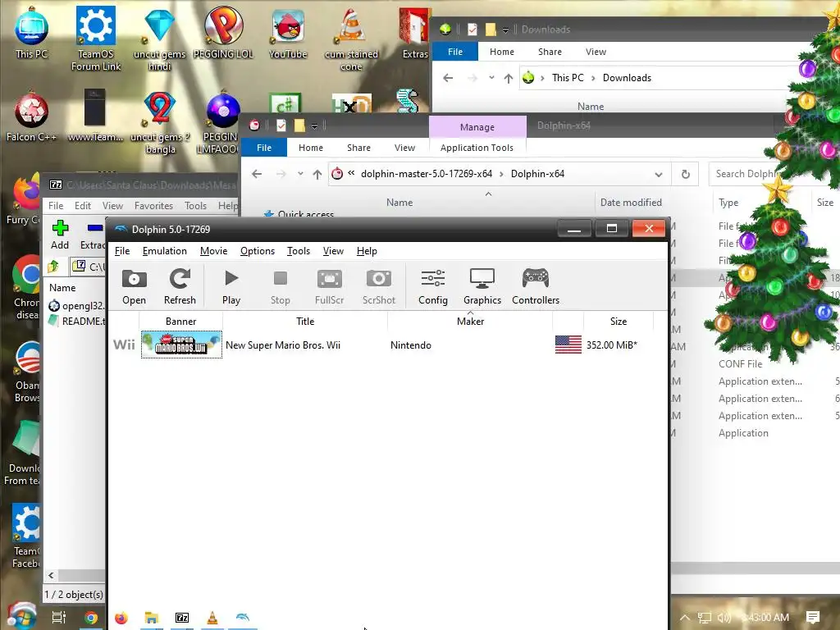Open the View menu in Dolphin

click(333, 251)
